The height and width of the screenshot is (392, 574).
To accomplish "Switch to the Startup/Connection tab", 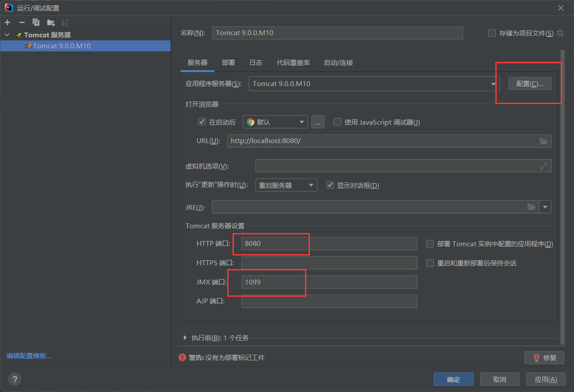I will (338, 63).
